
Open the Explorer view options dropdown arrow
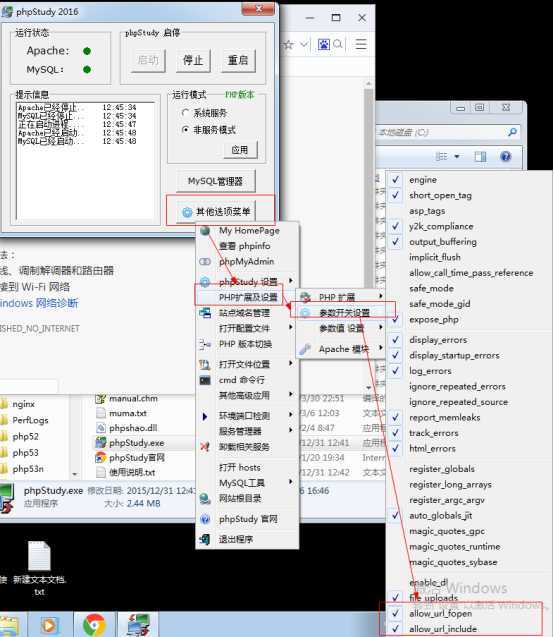click(457, 156)
